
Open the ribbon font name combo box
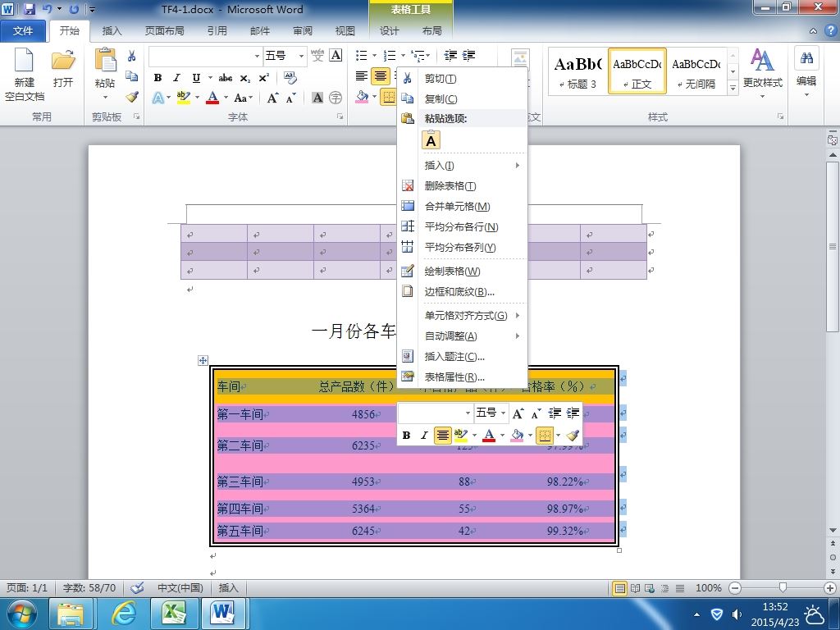(205, 55)
